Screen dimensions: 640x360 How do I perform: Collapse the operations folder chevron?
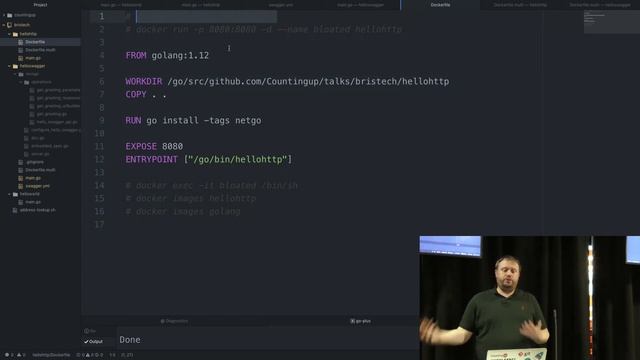[20, 82]
